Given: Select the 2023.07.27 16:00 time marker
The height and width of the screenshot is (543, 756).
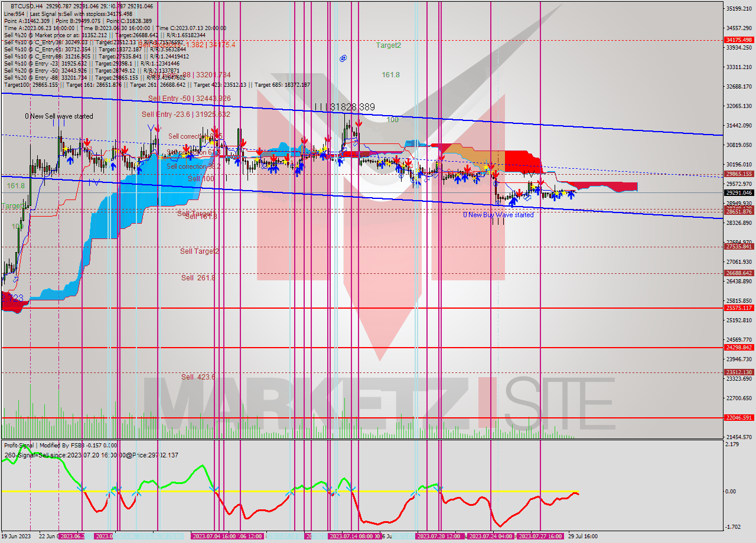Looking at the screenshot, I should pos(540,537).
